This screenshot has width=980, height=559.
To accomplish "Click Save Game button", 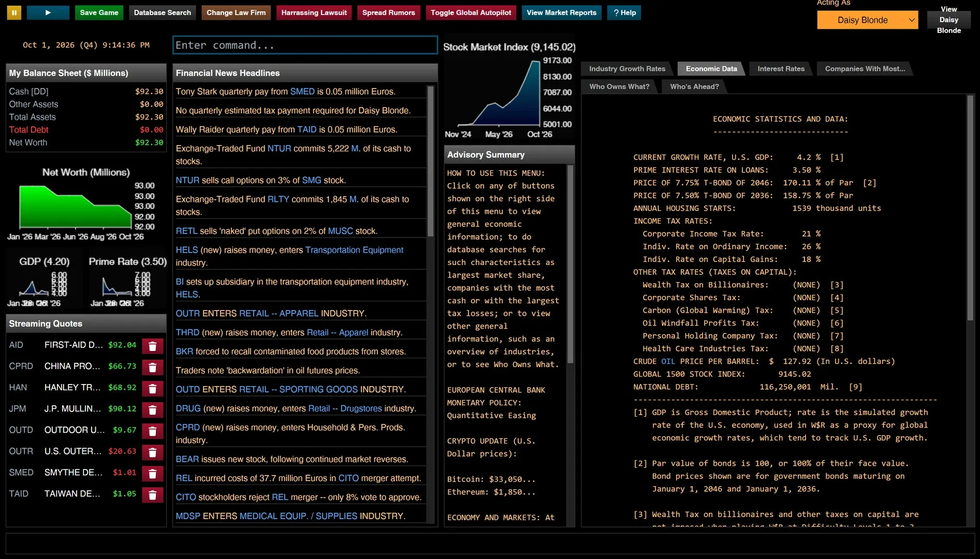I will [x=99, y=12].
